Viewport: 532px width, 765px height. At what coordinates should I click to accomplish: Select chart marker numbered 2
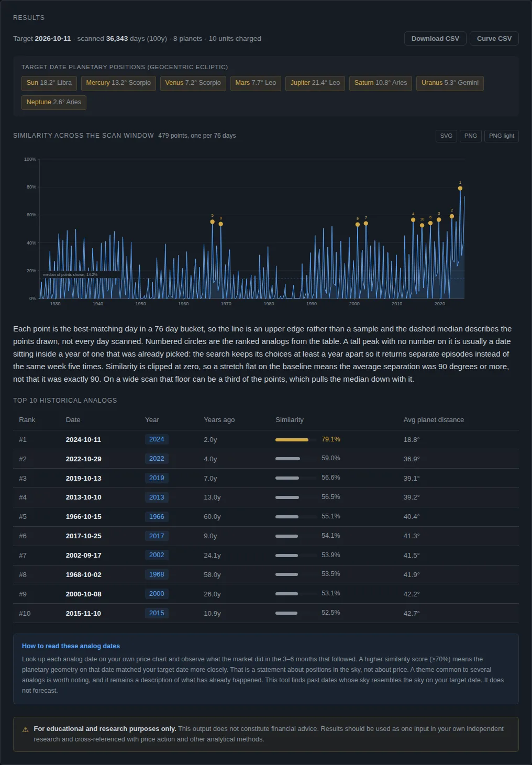point(452,216)
